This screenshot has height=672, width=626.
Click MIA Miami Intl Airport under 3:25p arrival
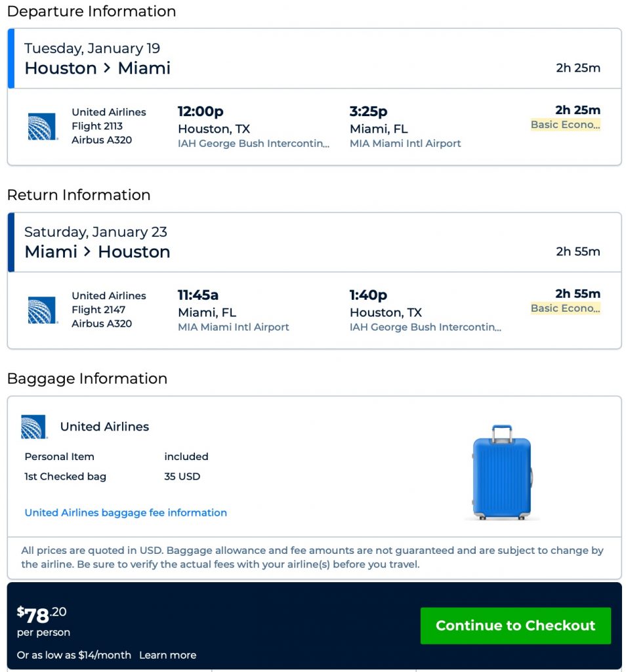tap(405, 144)
